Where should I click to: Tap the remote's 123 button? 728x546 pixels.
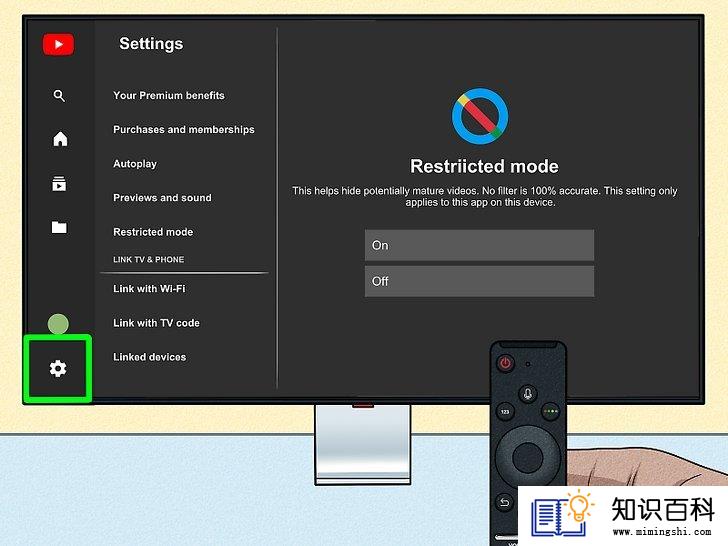(x=505, y=411)
